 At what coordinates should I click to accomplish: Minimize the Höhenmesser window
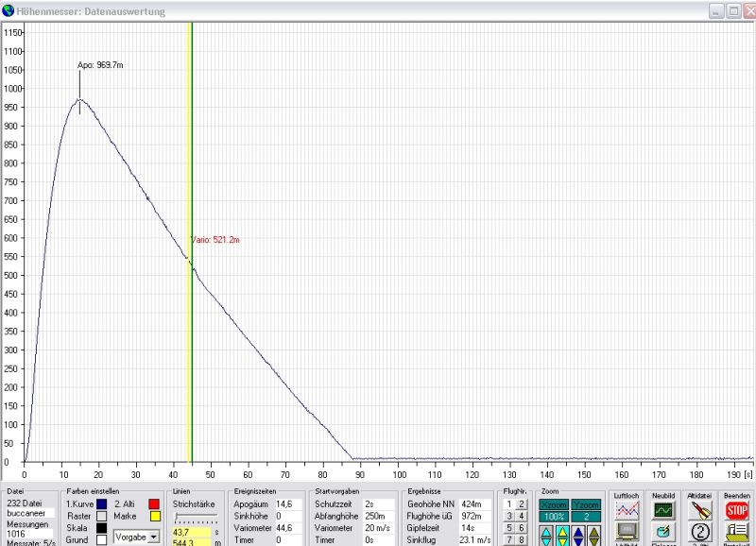click(716, 11)
